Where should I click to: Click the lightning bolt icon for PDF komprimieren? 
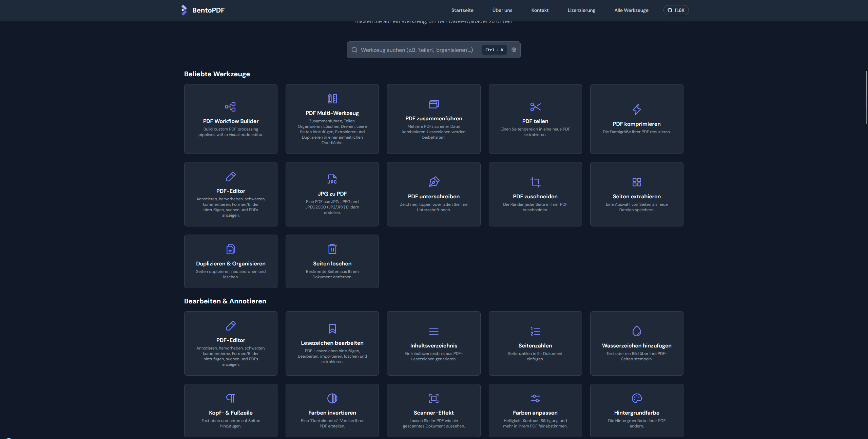pyautogui.click(x=636, y=109)
